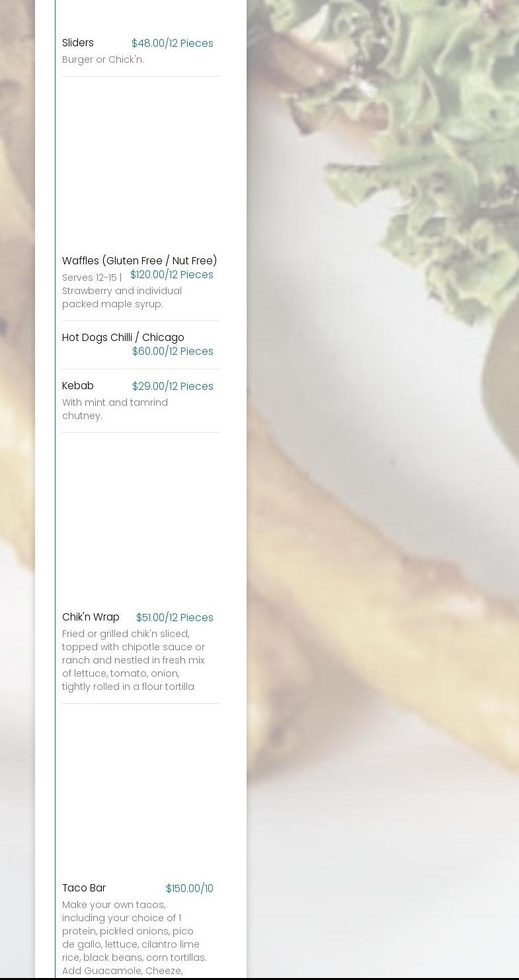Open the Chik'n Wrap menu item
Viewport: 519px width, 980px height.
(x=91, y=617)
